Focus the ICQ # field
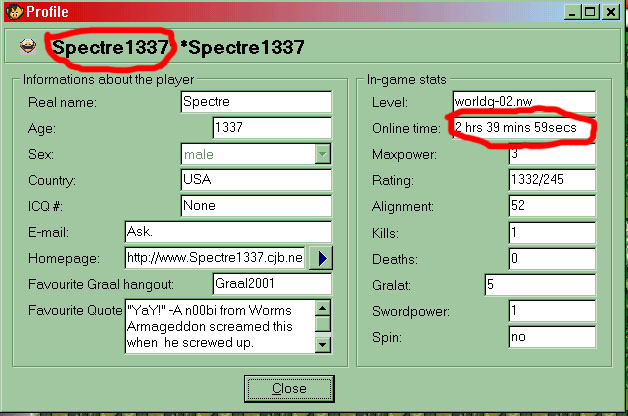This screenshot has height=416, width=628. point(255,206)
